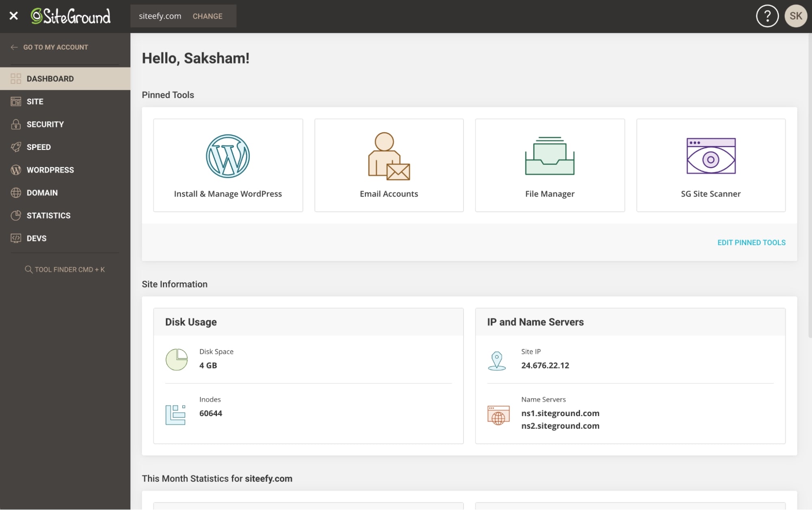View Disk Space usage chart
812x510 pixels.
pyautogui.click(x=175, y=359)
